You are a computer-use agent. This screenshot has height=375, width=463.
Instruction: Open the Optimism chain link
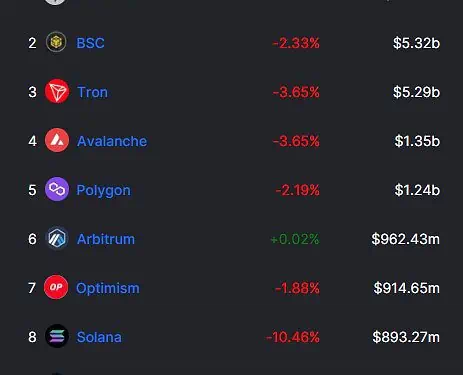108,288
